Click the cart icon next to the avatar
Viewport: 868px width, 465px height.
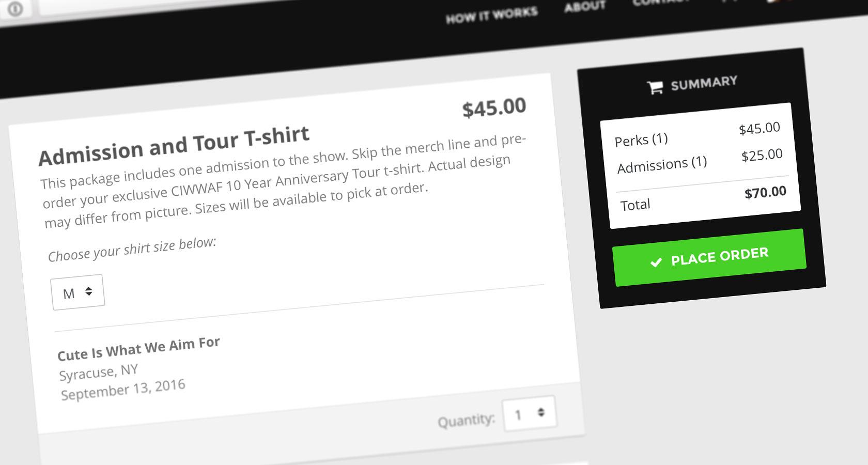click(x=730, y=3)
